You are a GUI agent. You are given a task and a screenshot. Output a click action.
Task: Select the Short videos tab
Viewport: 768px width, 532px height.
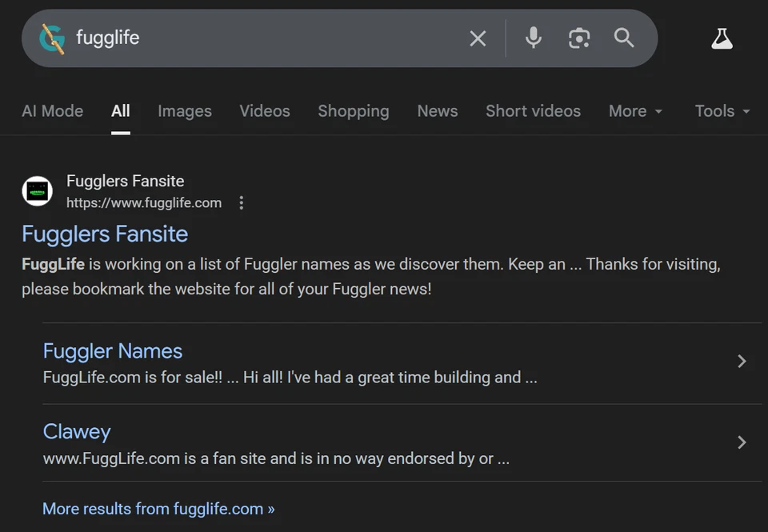[x=533, y=111]
